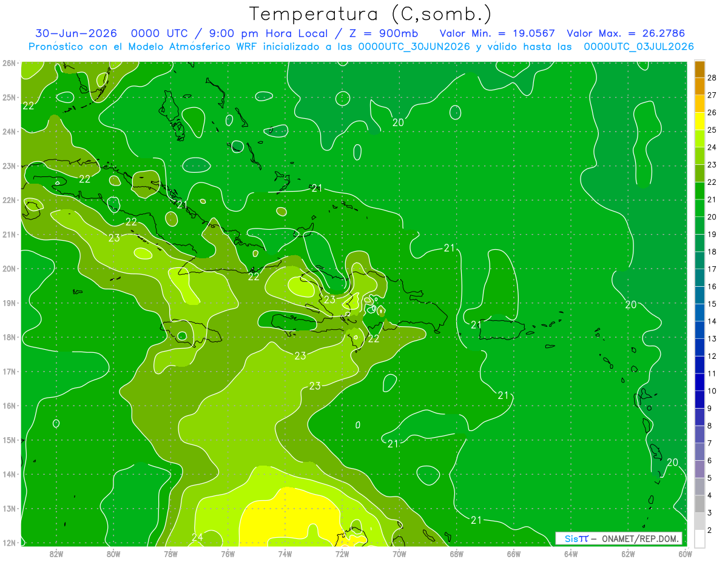Click the longitude axis label "66W"
Viewport: 728px width, 562px height.
tap(514, 554)
